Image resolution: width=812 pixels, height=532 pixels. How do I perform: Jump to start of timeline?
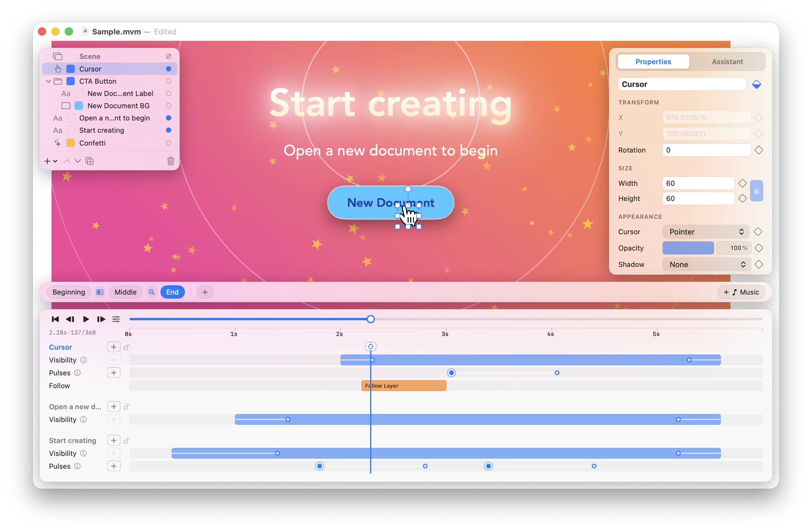click(x=55, y=319)
